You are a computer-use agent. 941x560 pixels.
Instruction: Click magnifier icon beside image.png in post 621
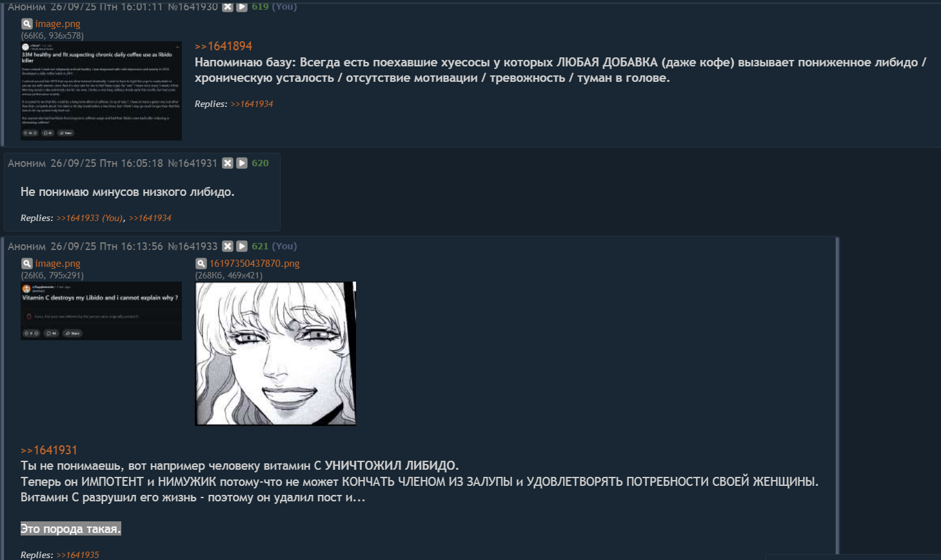pos(26,263)
